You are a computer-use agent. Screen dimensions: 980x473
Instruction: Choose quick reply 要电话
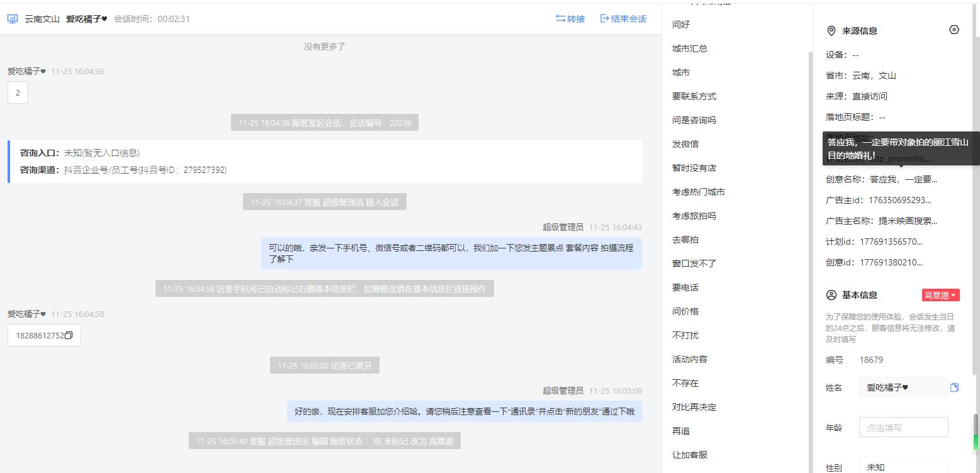[685, 287]
